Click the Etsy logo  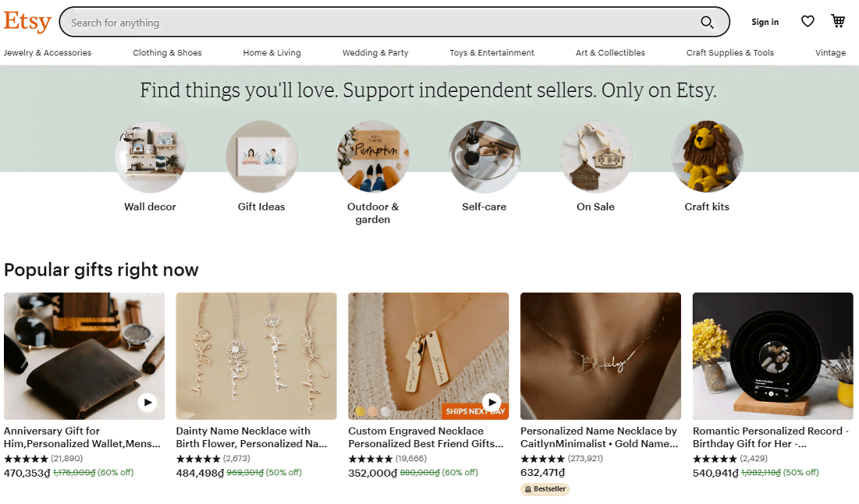tap(27, 22)
